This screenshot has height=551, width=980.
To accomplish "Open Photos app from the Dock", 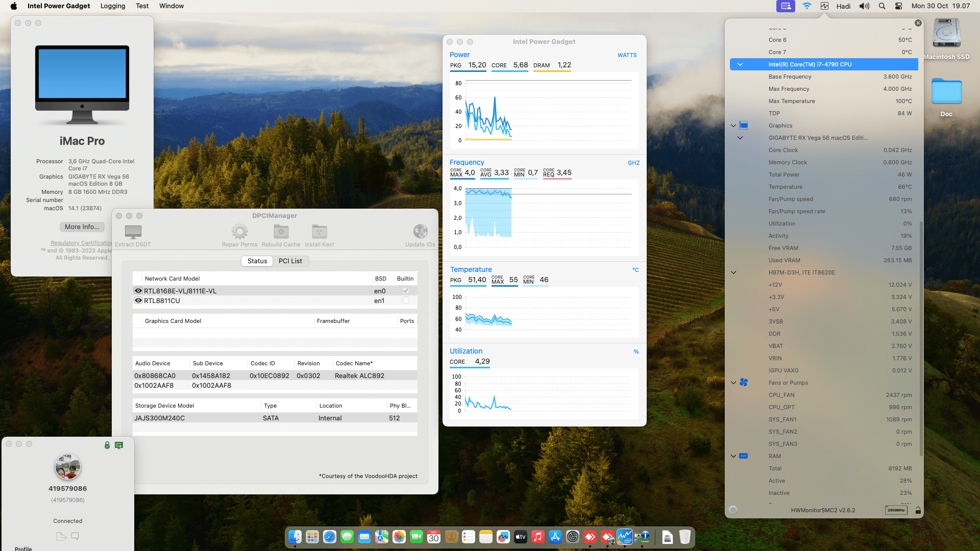I will 399,537.
